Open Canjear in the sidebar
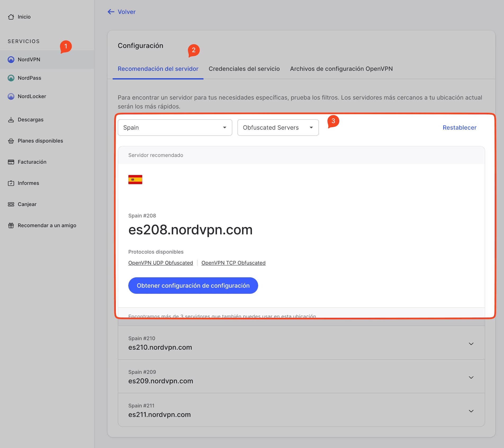504x448 pixels. tap(27, 204)
